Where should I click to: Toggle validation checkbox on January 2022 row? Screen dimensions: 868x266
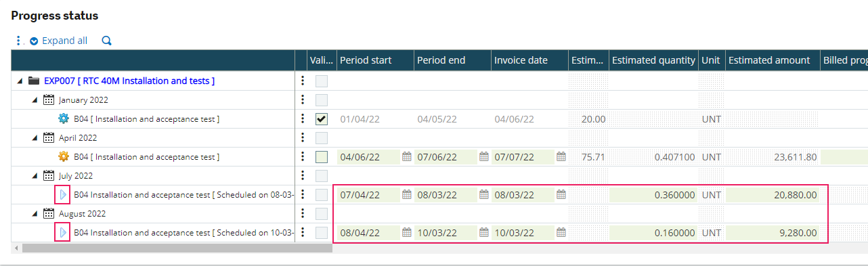coord(322,100)
